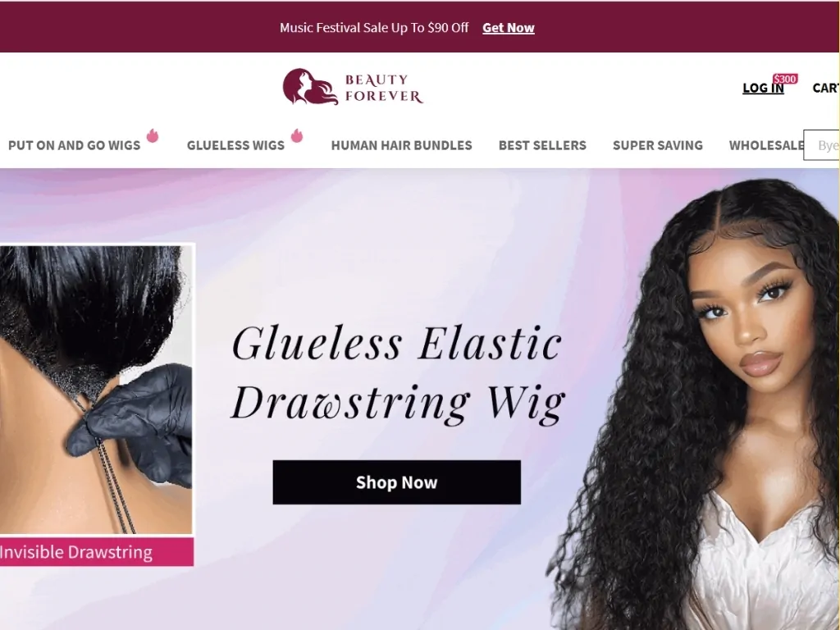Click the Glueless Elastic Drawstring Wig headline
The height and width of the screenshot is (630, 840).
tap(398, 373)
